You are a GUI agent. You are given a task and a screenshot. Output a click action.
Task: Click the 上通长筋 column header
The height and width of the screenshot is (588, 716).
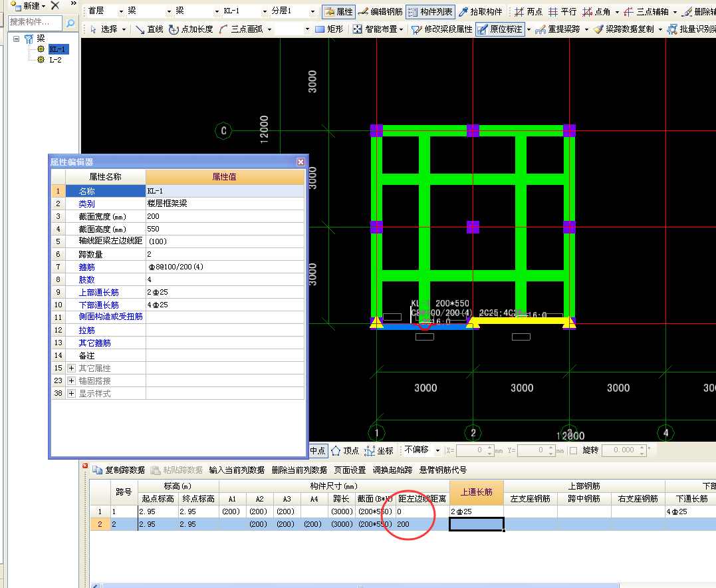476,492
